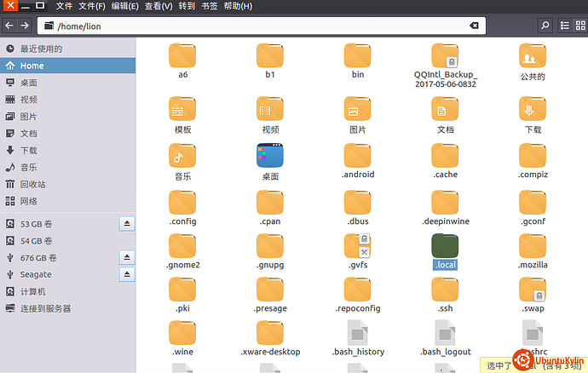The width and height of the screenshot is (588, 373).
Task: Select the .bash_history file
Action: point(358,338)
